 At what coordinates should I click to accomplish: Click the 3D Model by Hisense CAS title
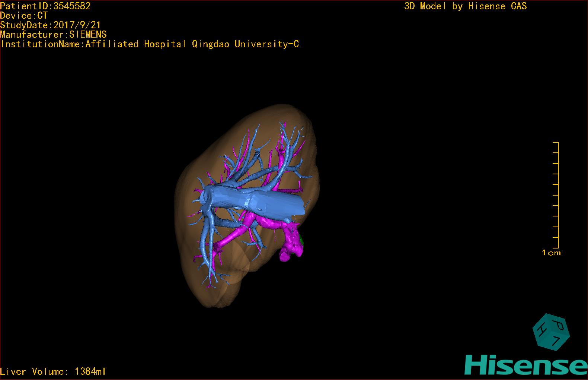(465, 6)
